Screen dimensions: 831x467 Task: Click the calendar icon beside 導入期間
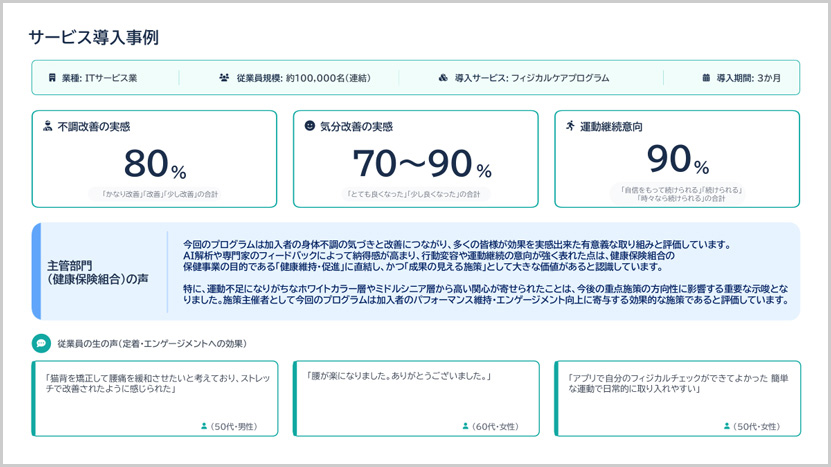click(706, 77)
